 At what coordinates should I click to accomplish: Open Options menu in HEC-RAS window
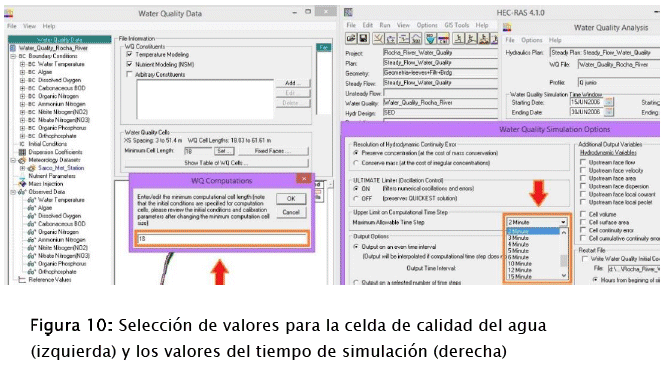427,25
